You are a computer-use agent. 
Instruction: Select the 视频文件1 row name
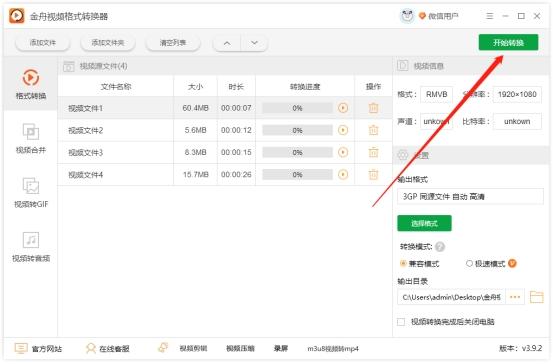coord(85,108)
